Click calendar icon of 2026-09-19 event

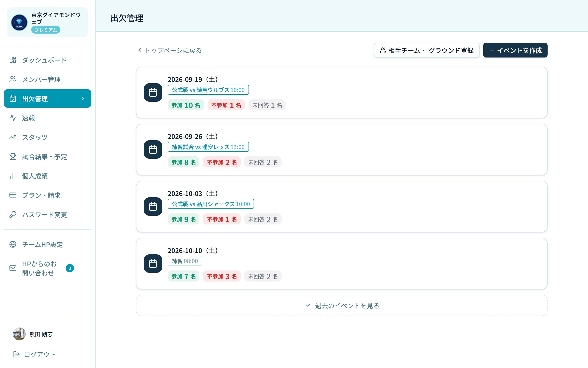pyautogui.click(x=153, y=92)
